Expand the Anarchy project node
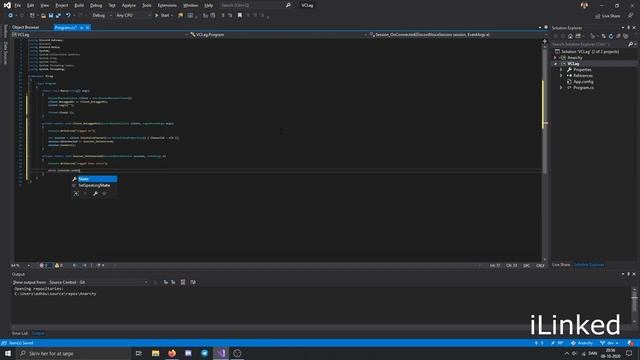 click(555, 58)
